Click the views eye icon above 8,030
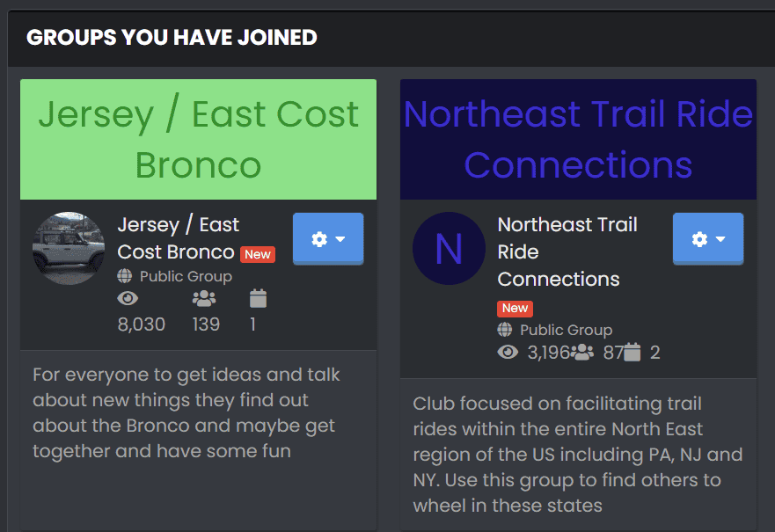 click(128, 298)
